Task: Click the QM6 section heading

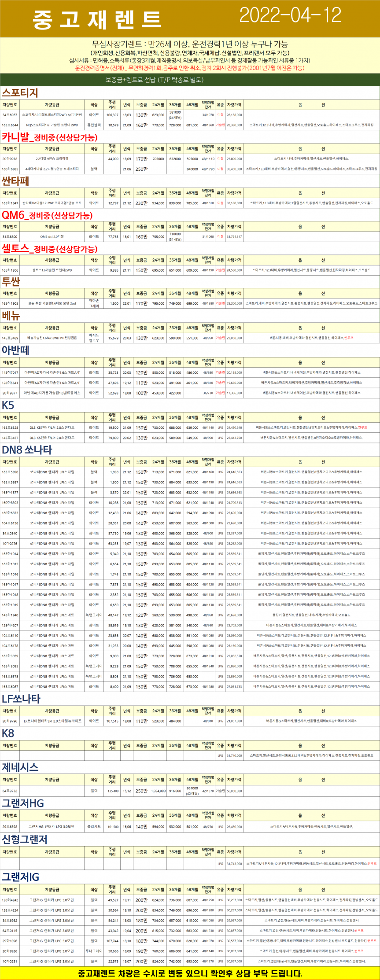Action: click(47, 215)
